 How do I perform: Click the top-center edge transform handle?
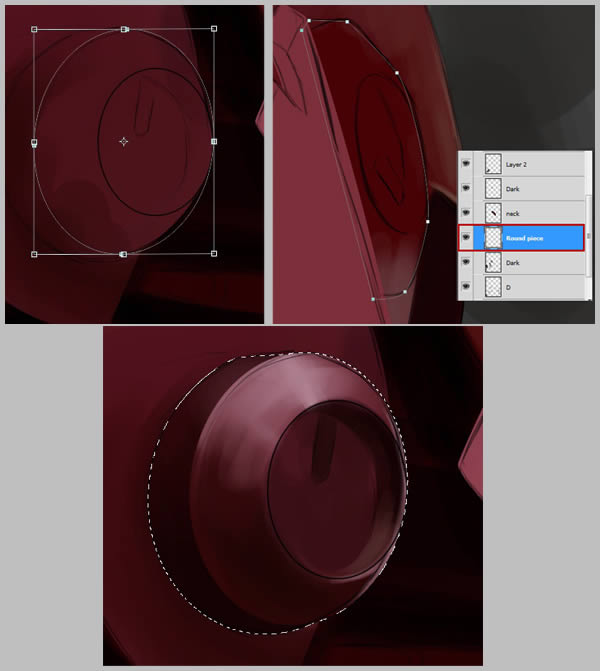click(x=124, y=29)
